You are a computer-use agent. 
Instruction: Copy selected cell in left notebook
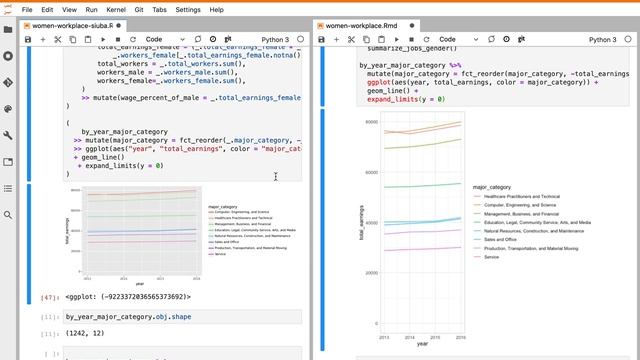[73, 40]
